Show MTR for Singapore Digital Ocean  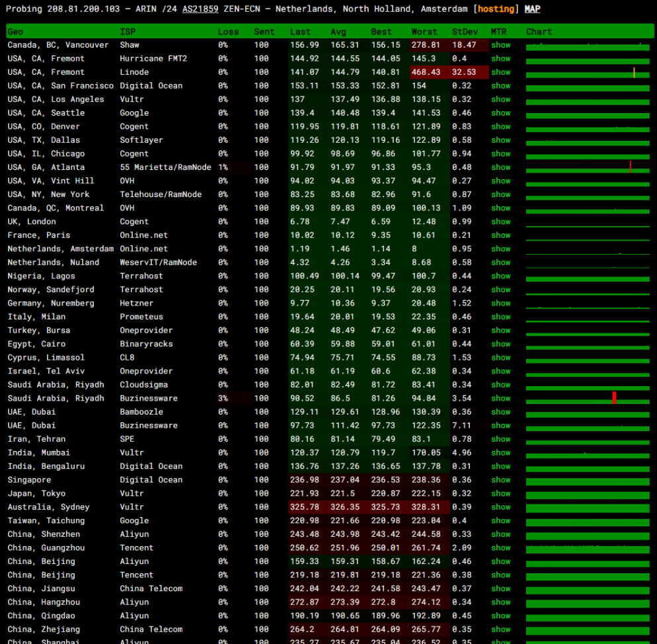tap(501, 479)
